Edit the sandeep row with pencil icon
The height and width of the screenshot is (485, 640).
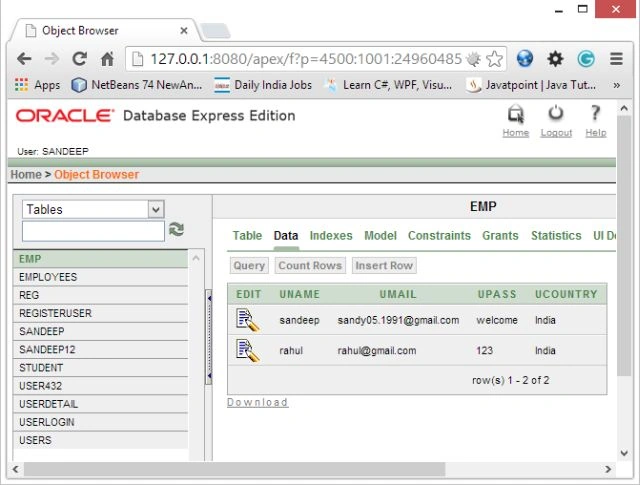click(247, 320)
